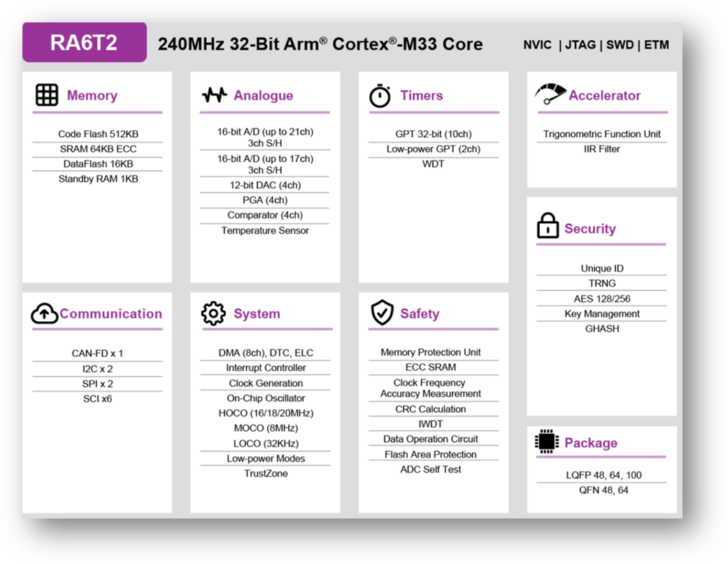Click Code Flash 512KB entry

(98, 134)
